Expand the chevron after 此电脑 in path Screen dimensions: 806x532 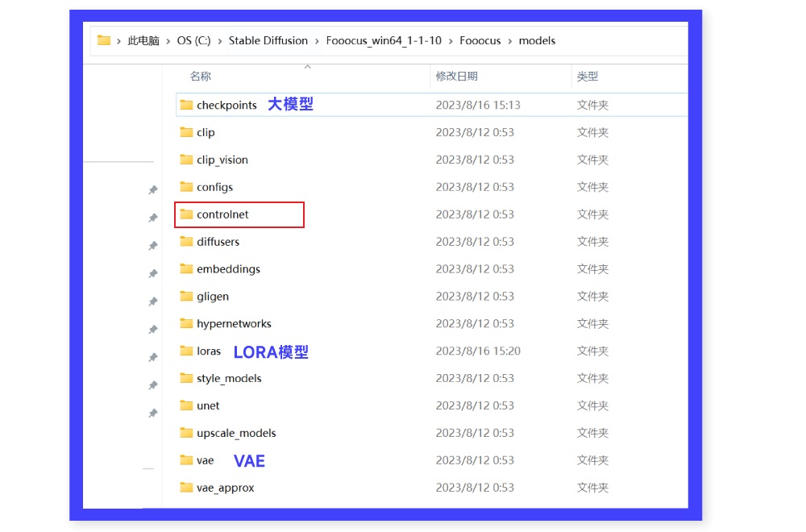coord(168,41)
